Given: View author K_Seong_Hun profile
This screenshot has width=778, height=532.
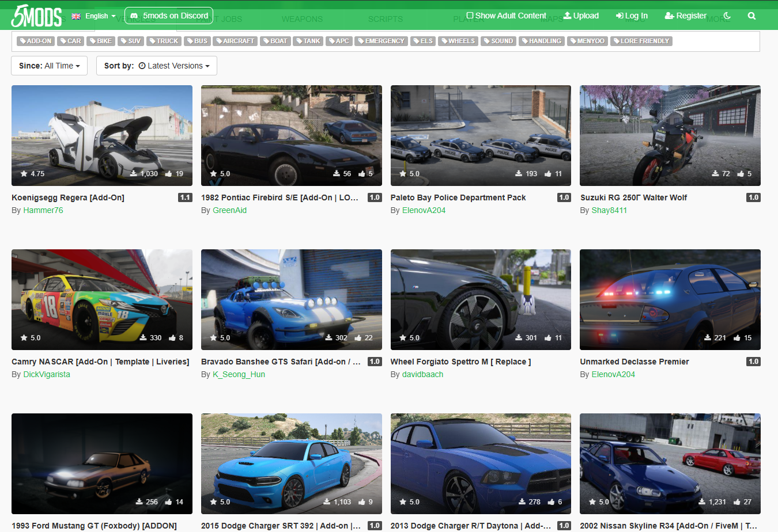Looking at the screenshot, I should click(x=239, y=374).
